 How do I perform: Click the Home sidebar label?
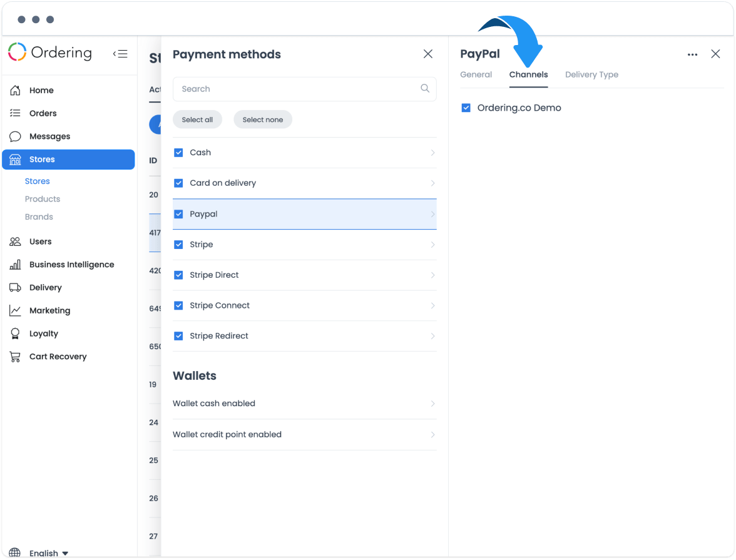[x=41, y=90]
